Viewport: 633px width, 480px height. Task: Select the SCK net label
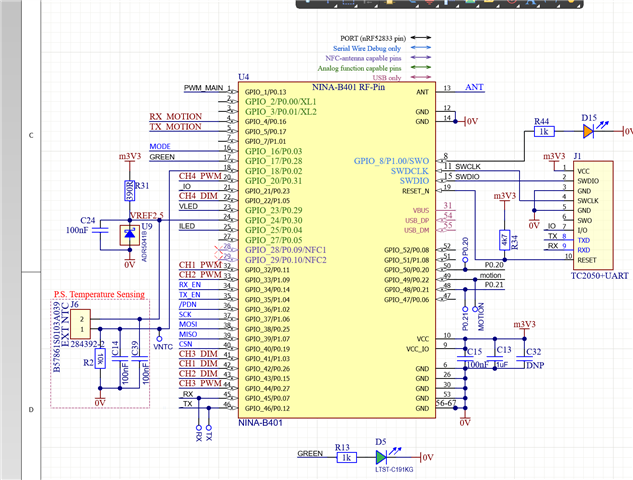click(185, 314)
